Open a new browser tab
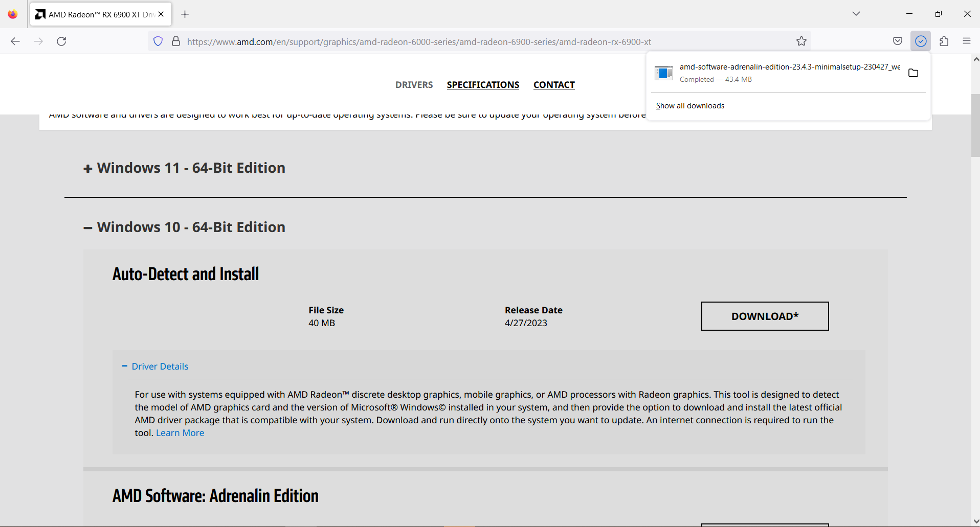Screen dimensions: 980x527 [x=185, y=14]
